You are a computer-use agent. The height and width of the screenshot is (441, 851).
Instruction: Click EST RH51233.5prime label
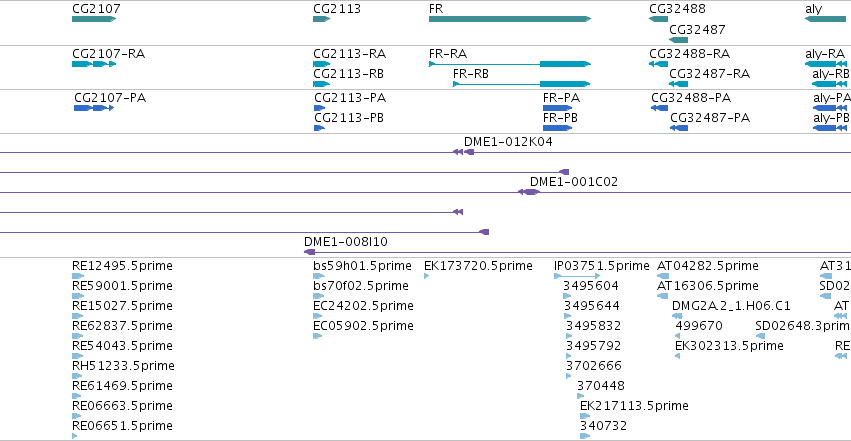pos(123,366)
